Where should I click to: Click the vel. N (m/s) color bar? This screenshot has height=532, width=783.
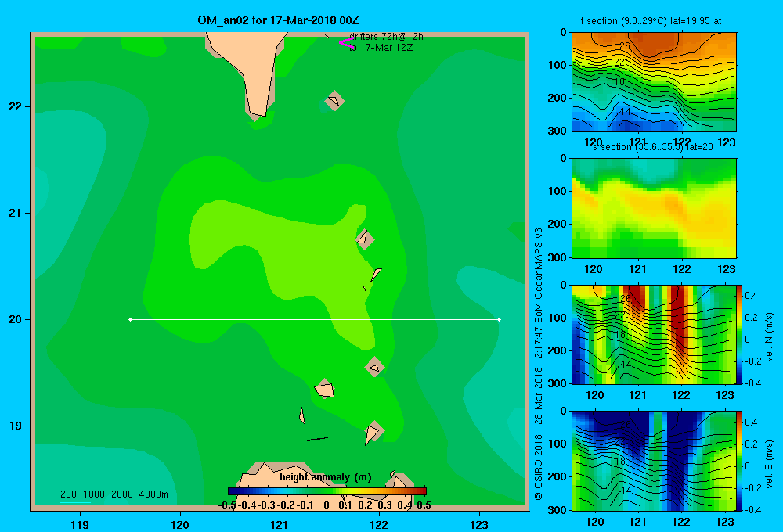740,334
